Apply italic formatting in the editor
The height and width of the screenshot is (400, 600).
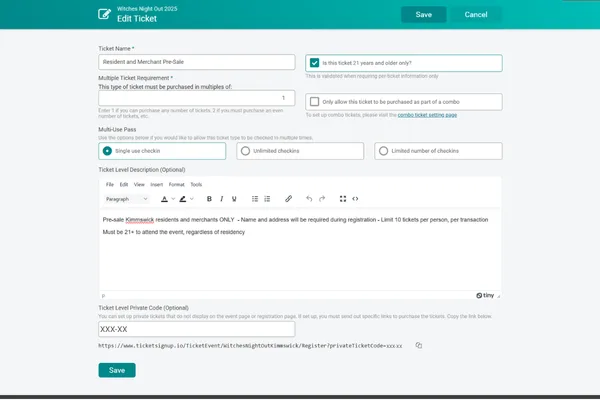point(221,199)
